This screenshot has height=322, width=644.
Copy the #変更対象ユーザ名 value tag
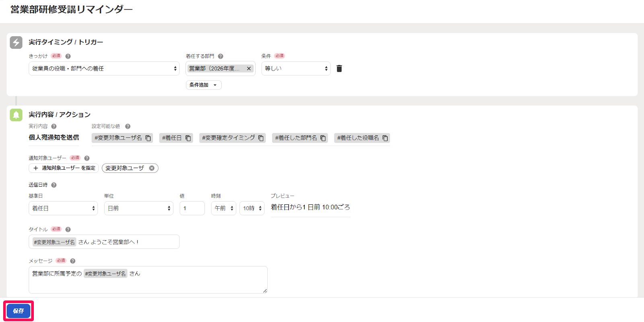coord(148,138)
